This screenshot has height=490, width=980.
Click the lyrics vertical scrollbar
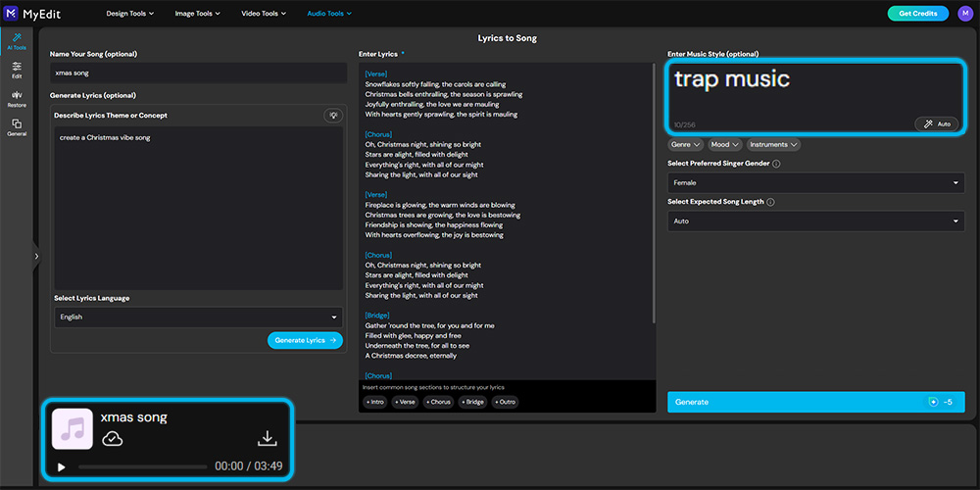point(654,192)
